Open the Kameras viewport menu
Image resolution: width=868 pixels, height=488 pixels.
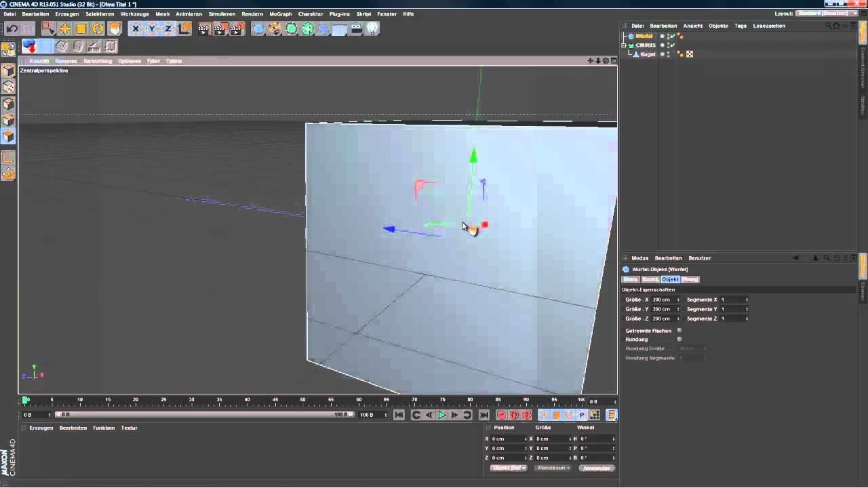[66, 61]
